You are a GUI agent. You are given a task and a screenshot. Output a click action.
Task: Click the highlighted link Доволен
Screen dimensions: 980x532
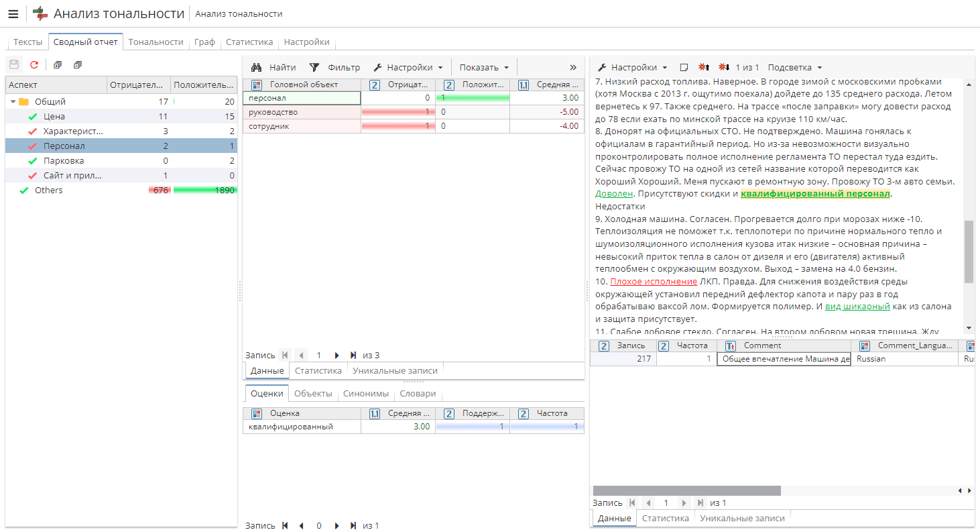pos(614,194)
